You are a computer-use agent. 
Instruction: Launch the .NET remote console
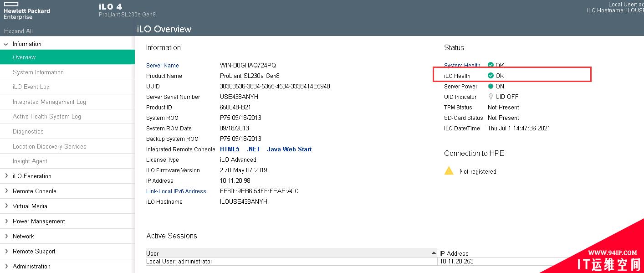(x=253, y=149)
